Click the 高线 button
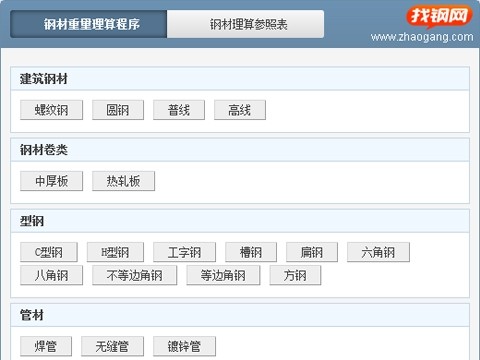 [240, 110]
